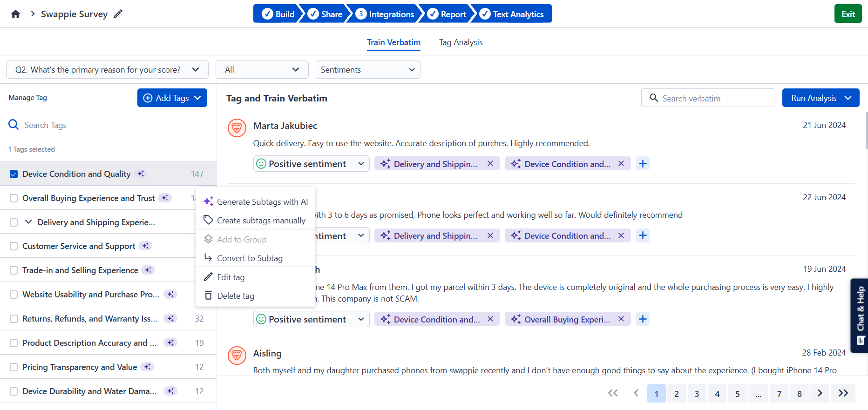Click the home icon in breadcrumb
The width and height of the screenshot is (868, 410).
(15, 14)
